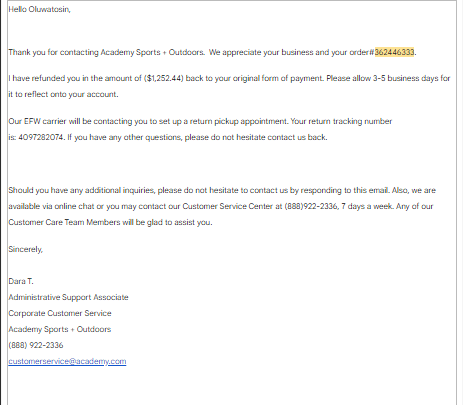Click "Academy Sports + Outdoors" in first paragraph
463x405 pixels.
coord(152,52)
